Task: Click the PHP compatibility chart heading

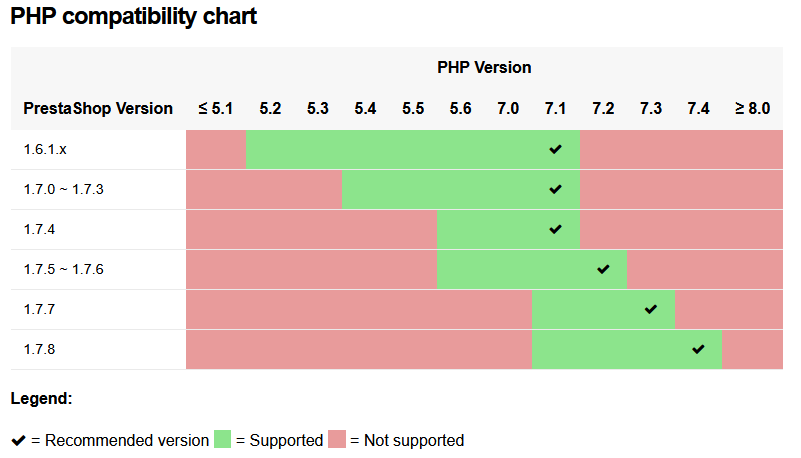Action: coord(134,17)
